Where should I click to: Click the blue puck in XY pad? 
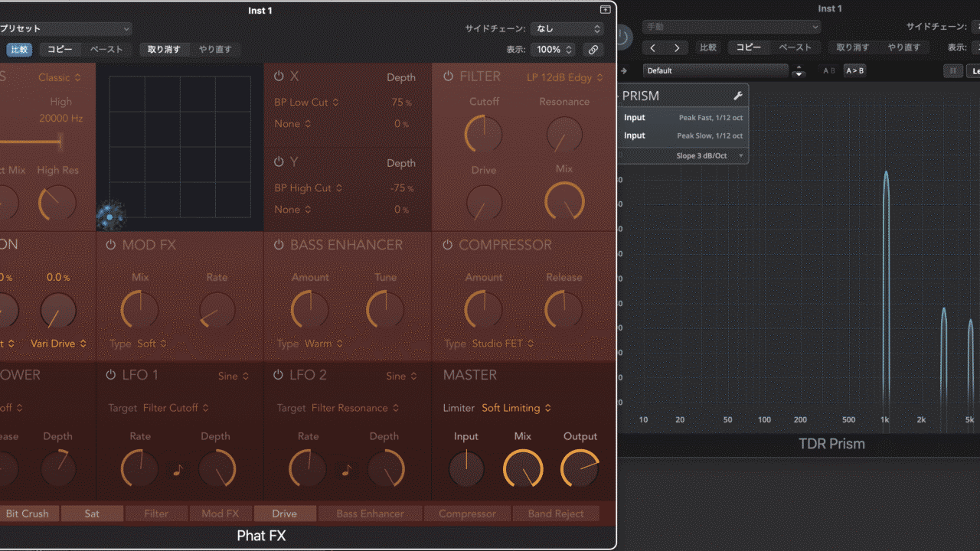tap(110, 217)
